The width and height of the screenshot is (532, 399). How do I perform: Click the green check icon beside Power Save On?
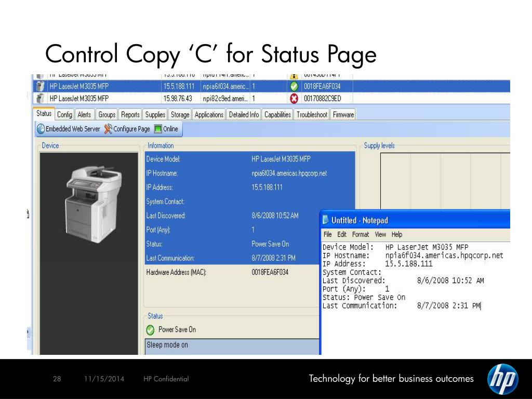tap(150, 330)
